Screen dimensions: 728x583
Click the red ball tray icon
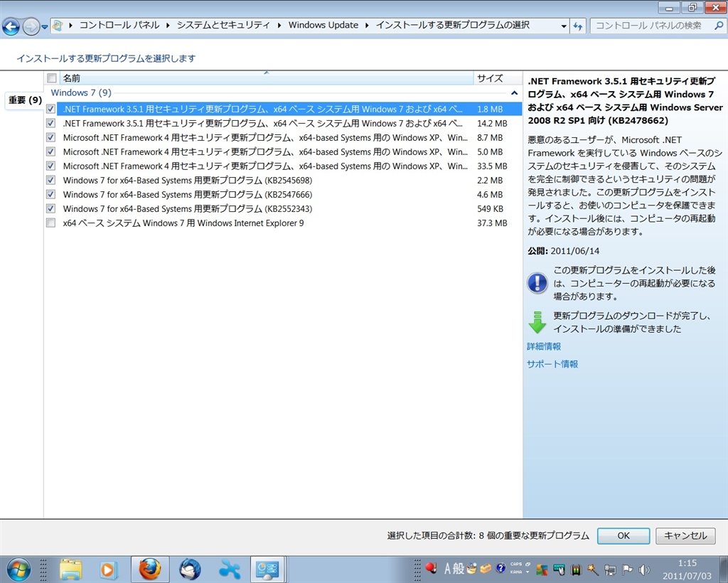431,567
